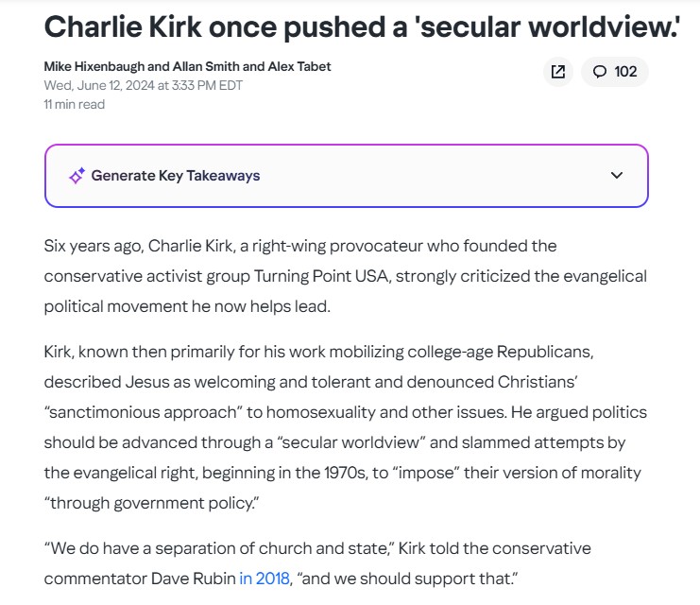Screen dimensions: 700x605
Task: Click the 102 comment count
Action: click(625, 72)
